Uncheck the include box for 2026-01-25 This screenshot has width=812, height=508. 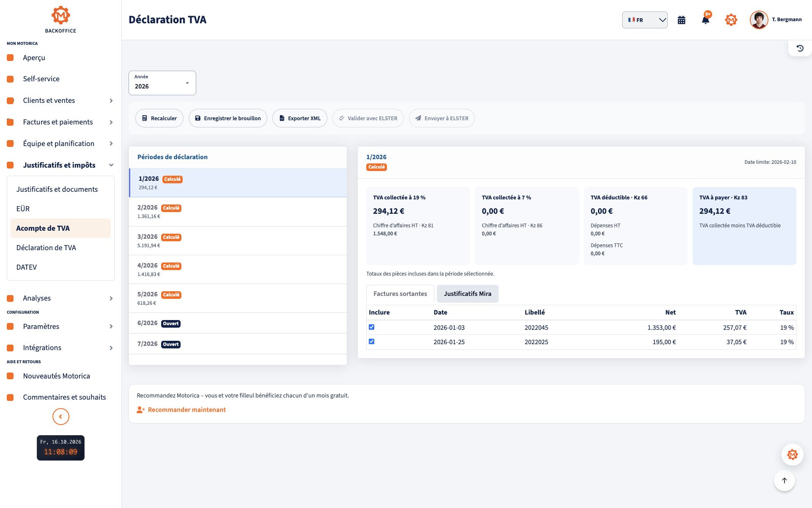pos(371,341)
